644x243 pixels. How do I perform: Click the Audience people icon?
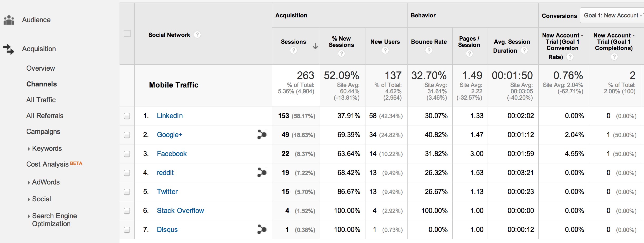click(x=9, y=20)
